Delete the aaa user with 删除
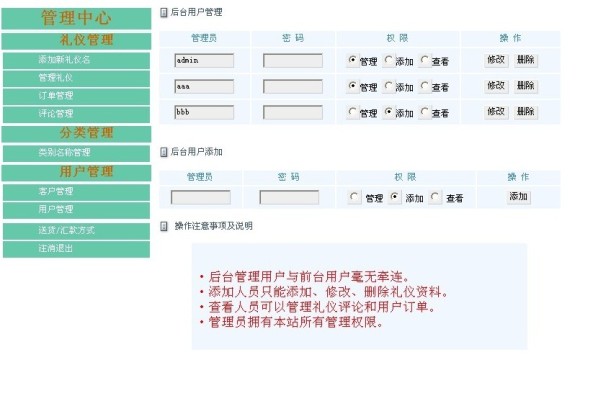 (526, 86)
